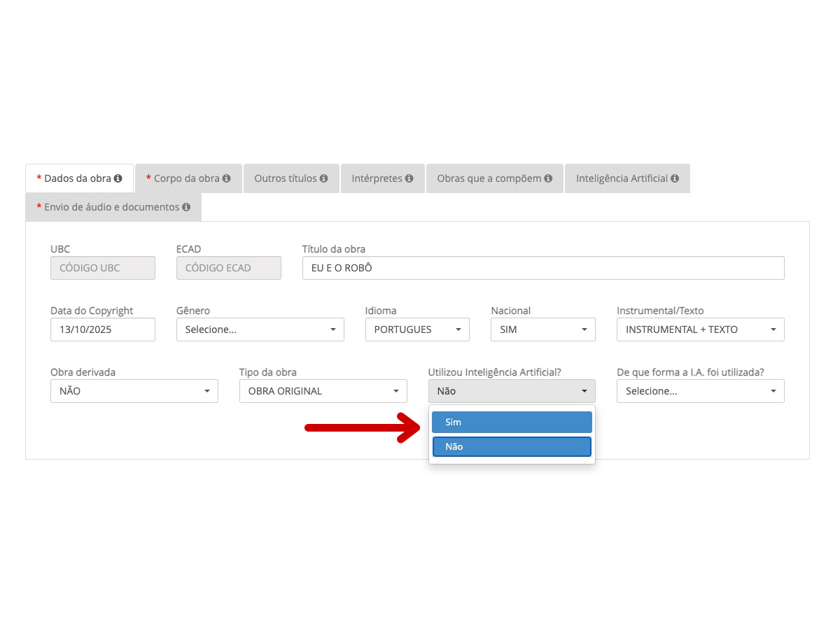Expand the Idioma dropdown showing PORTUGUES

417,329
